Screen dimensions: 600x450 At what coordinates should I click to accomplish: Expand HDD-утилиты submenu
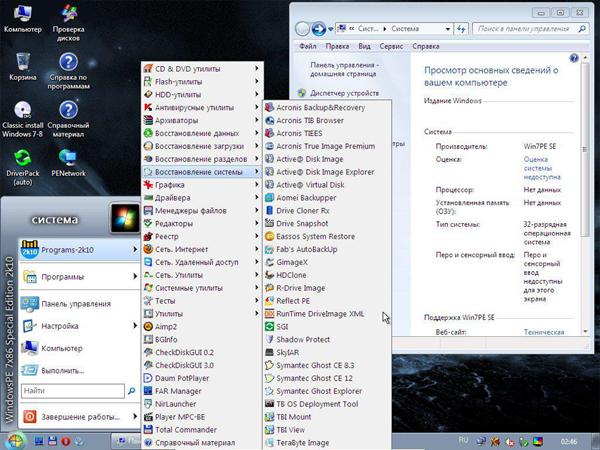pos(202,95)
